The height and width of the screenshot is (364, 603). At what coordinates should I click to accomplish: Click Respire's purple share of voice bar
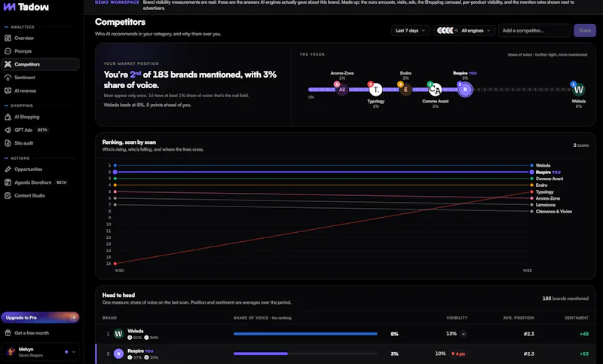point(260,353)
